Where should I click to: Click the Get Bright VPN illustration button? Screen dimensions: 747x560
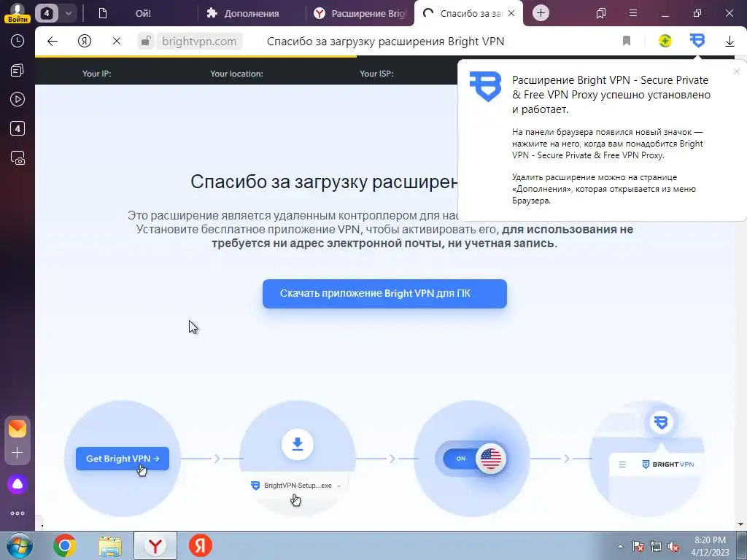123,459
